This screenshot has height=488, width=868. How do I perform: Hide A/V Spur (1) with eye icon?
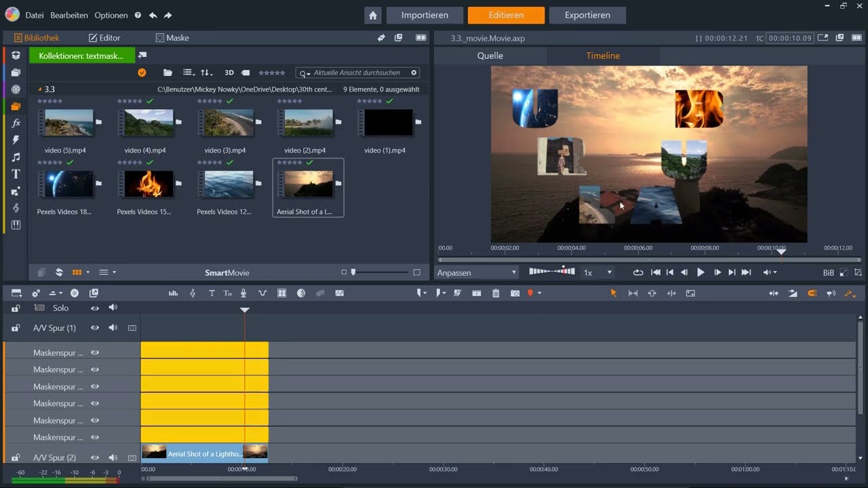tap(95, 327)
